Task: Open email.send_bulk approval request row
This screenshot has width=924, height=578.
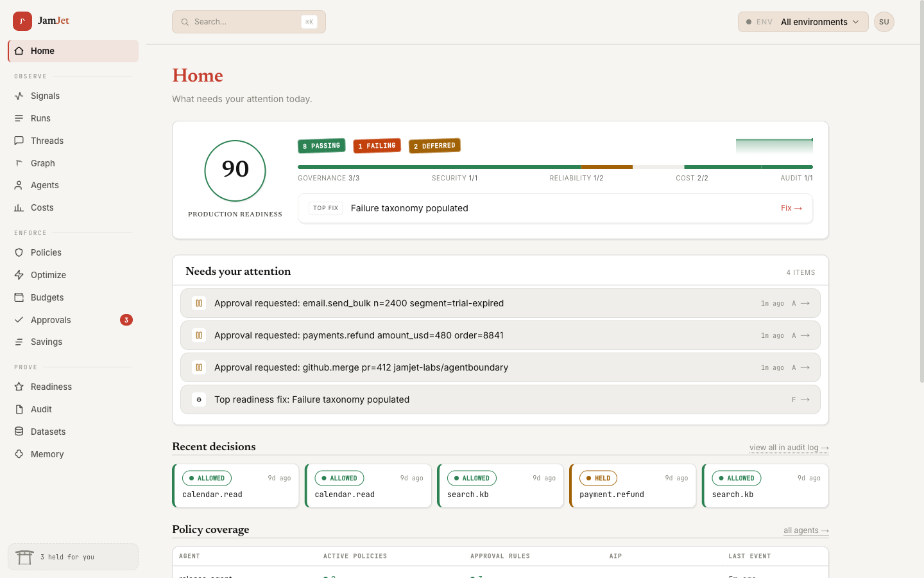Action: (501, 303)
